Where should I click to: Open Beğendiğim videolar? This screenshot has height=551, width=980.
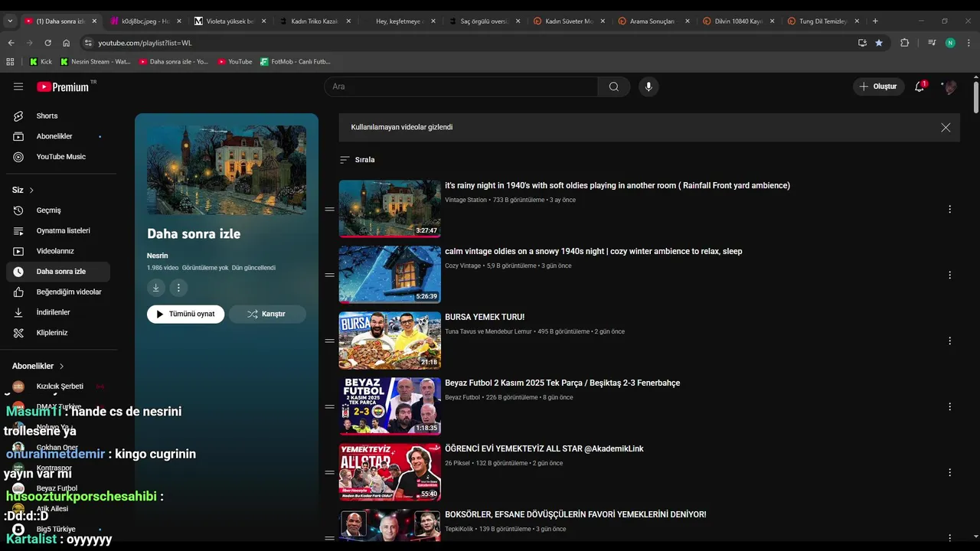coord(58,292)
